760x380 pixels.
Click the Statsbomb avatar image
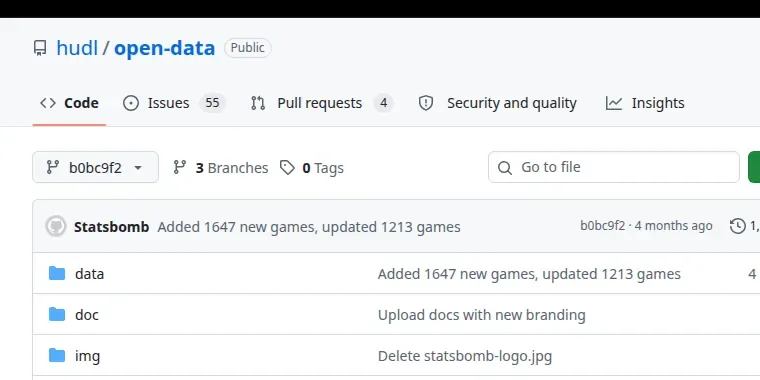coord(56,226)
